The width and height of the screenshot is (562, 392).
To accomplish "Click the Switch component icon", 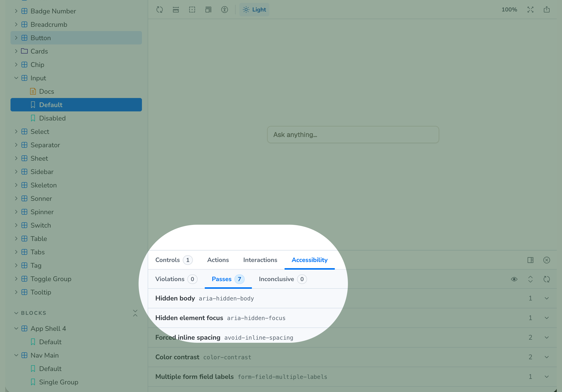I will coord(24,225).
